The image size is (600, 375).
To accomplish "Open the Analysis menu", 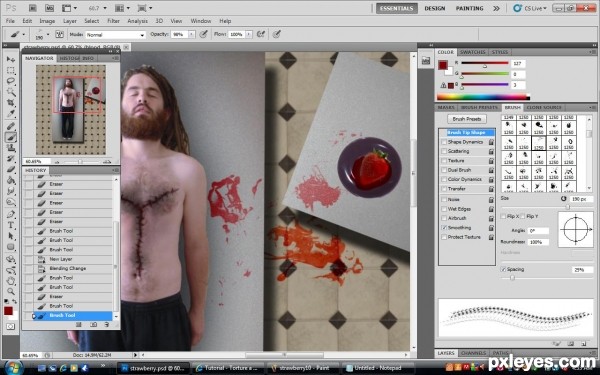I will pos(137,21).
